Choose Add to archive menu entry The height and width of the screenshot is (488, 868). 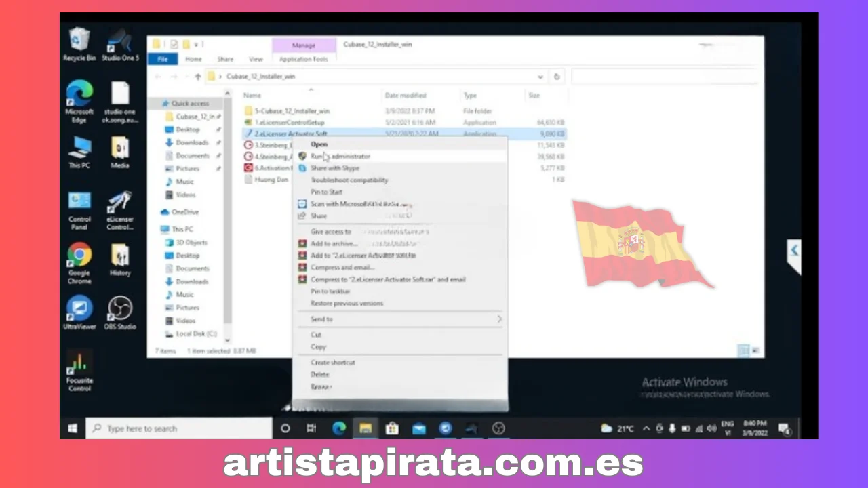[x=400, y=243]
